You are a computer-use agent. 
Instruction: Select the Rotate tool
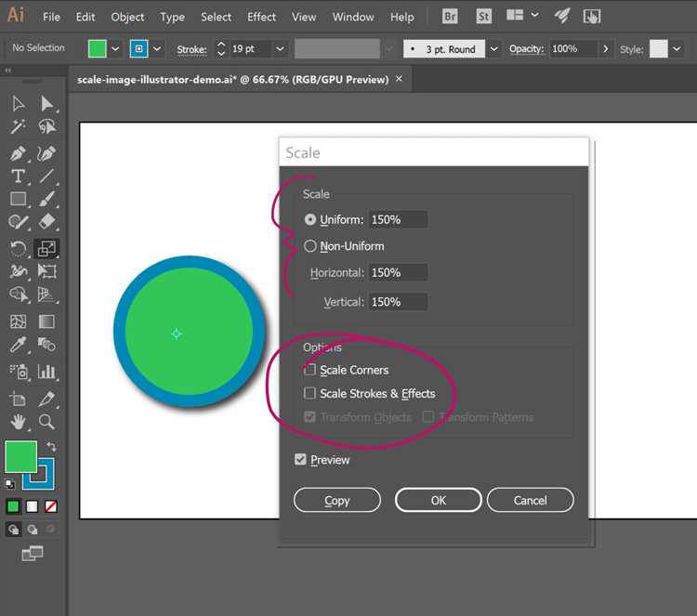coord(18,248)
